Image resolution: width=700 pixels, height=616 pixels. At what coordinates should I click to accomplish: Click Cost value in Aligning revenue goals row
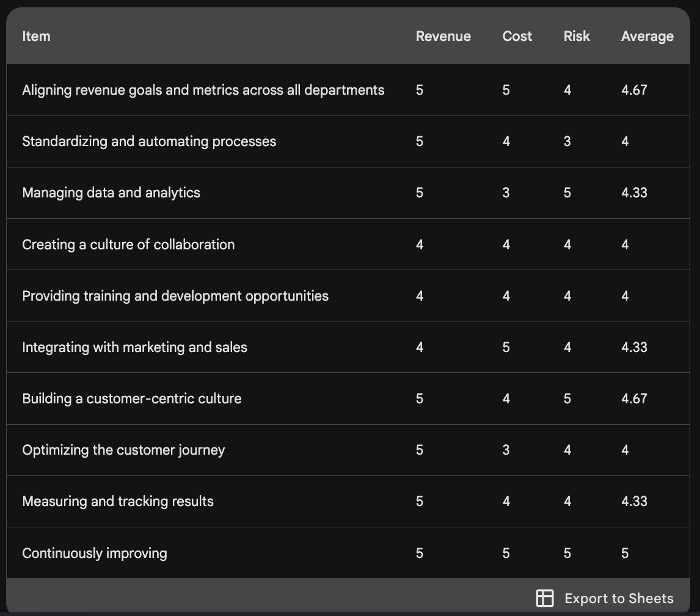point(506,90)
